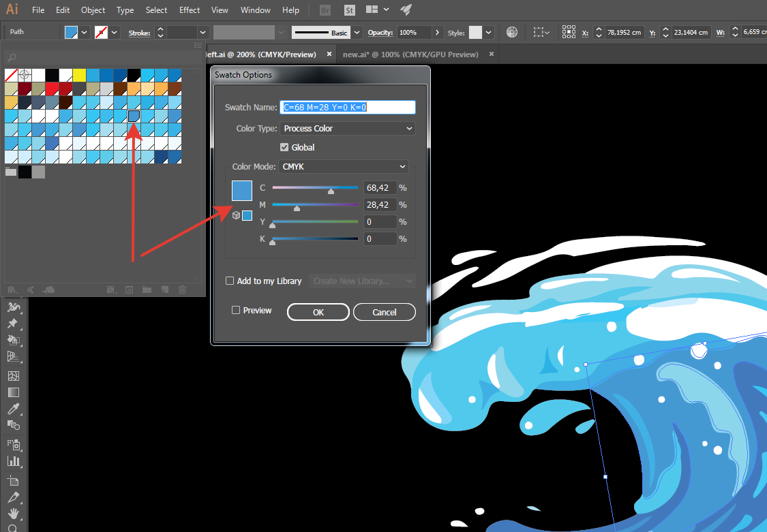Screen dimensions: 767x532
Task: Open the File menu
Action: 38,10
